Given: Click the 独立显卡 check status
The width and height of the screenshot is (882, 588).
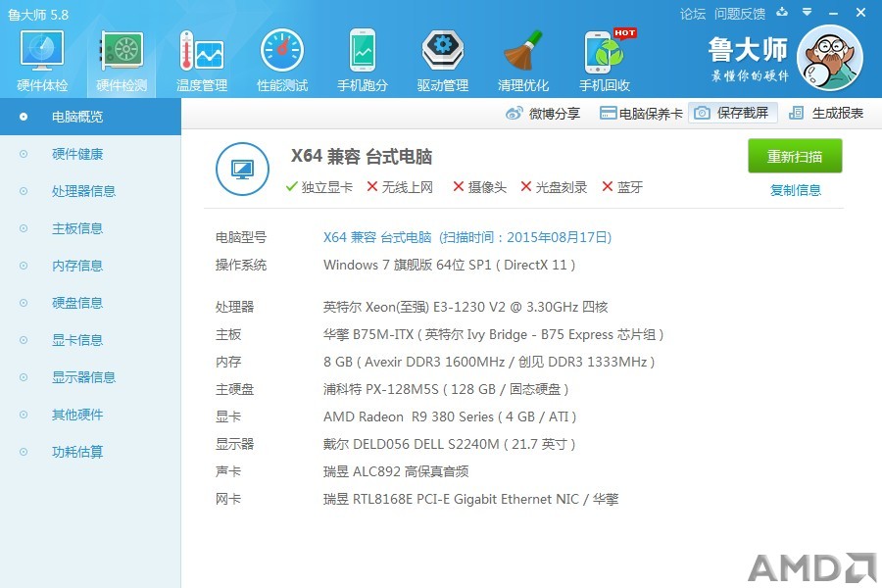Looking at the screenshot, I should (318, 187).
